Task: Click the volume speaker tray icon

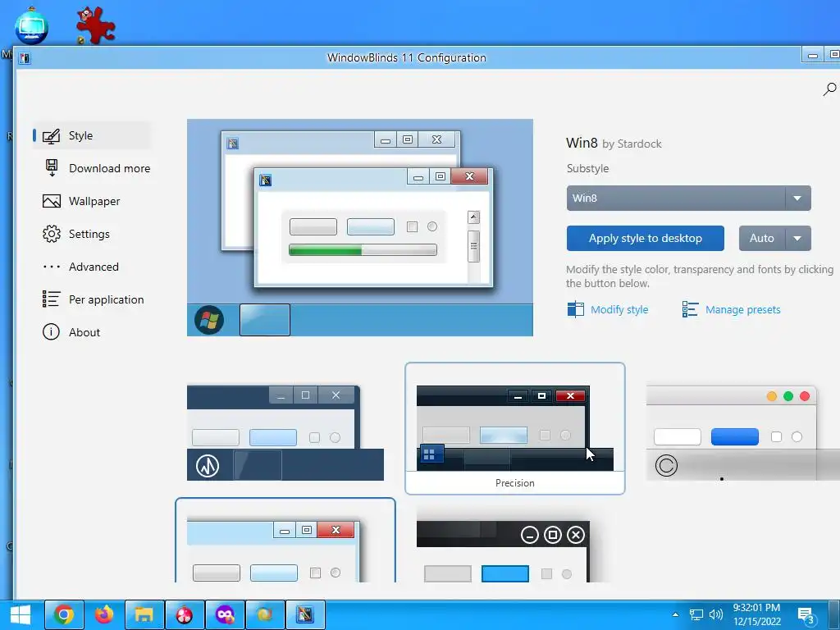Action: pyautogui.click(x=715, y=615)
